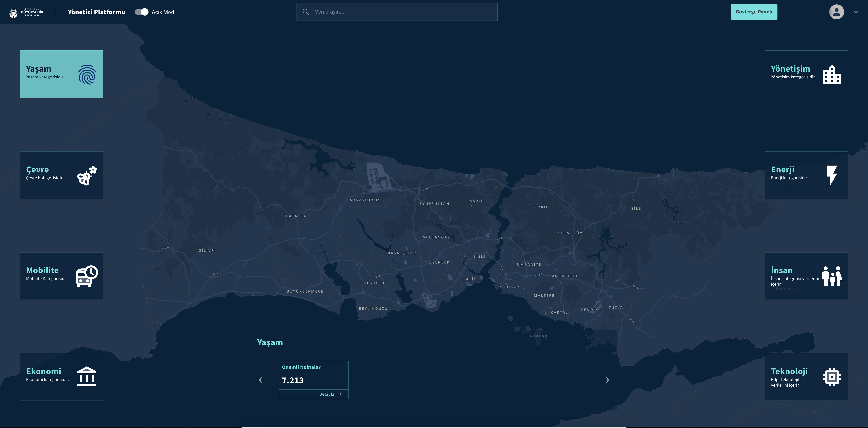Click the Istanbul Büyükşehir Belediyesi logo

26,12
